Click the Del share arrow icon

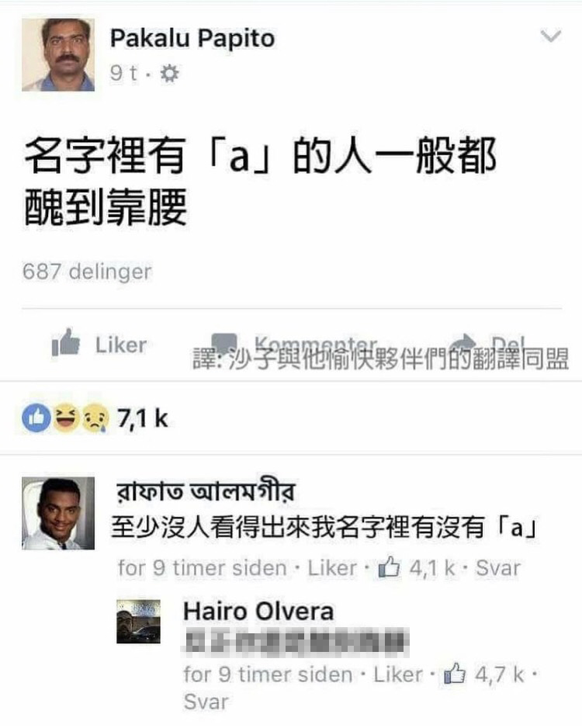(x=463, y=342)
